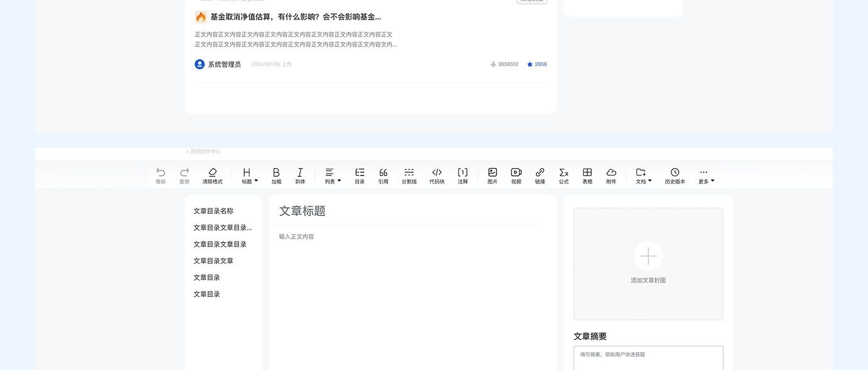Screen dimensions: 868x370
Task: Go back via 返回创作中心 link
Action: 203,152
